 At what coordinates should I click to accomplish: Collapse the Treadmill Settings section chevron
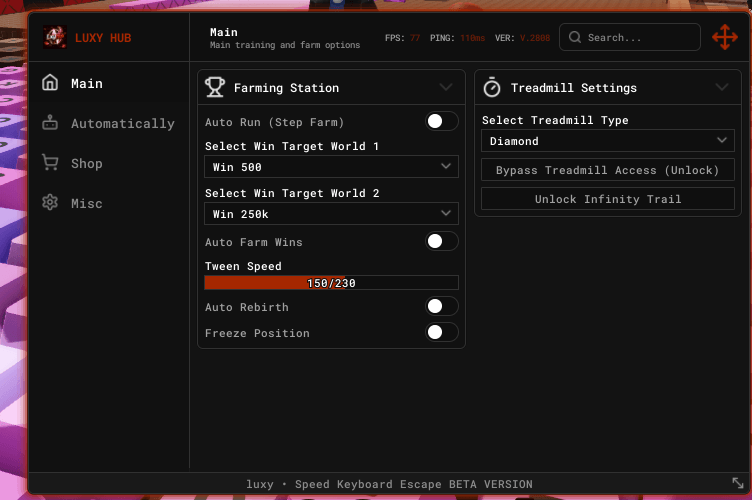(x=722, y=87)
